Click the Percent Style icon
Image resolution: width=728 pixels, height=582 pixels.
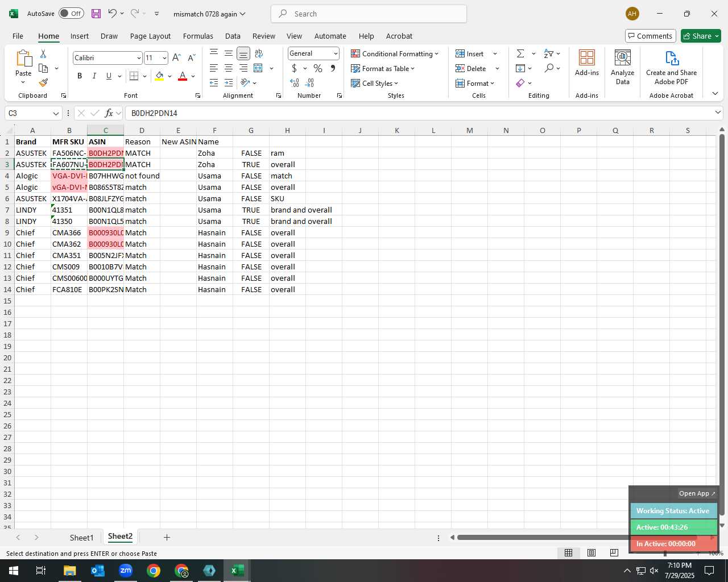click(318, 68)
